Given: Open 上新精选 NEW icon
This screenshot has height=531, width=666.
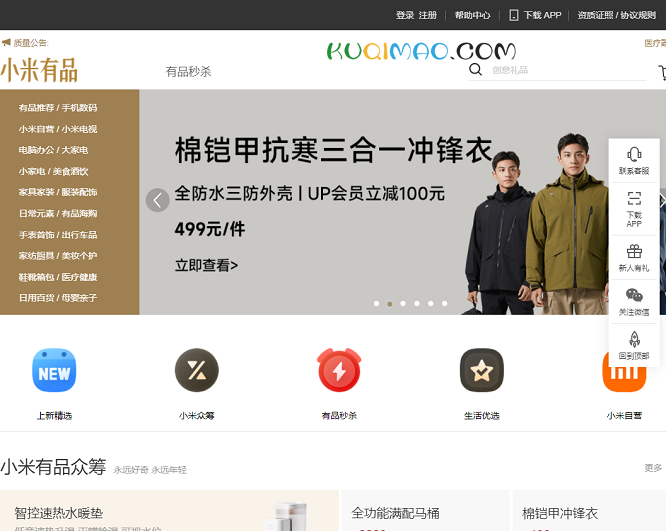Looking at the screenshot, I should [x=54, y=370].
